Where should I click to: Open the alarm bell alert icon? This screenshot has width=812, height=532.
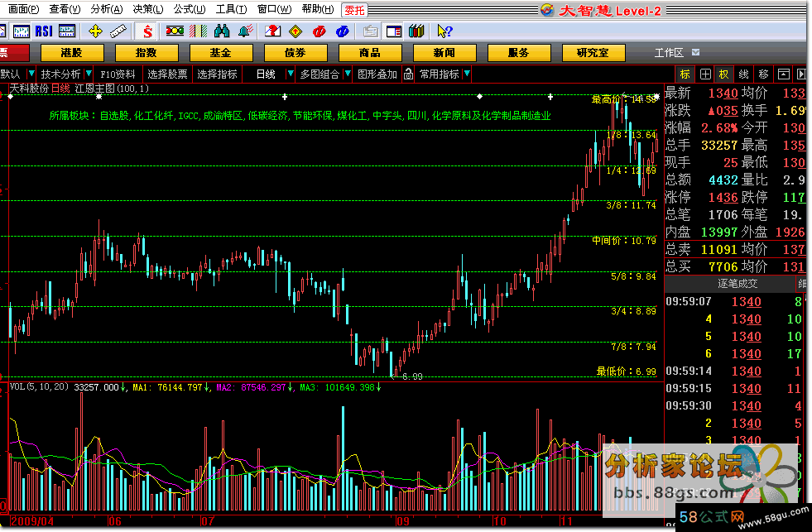coord(246,31)
